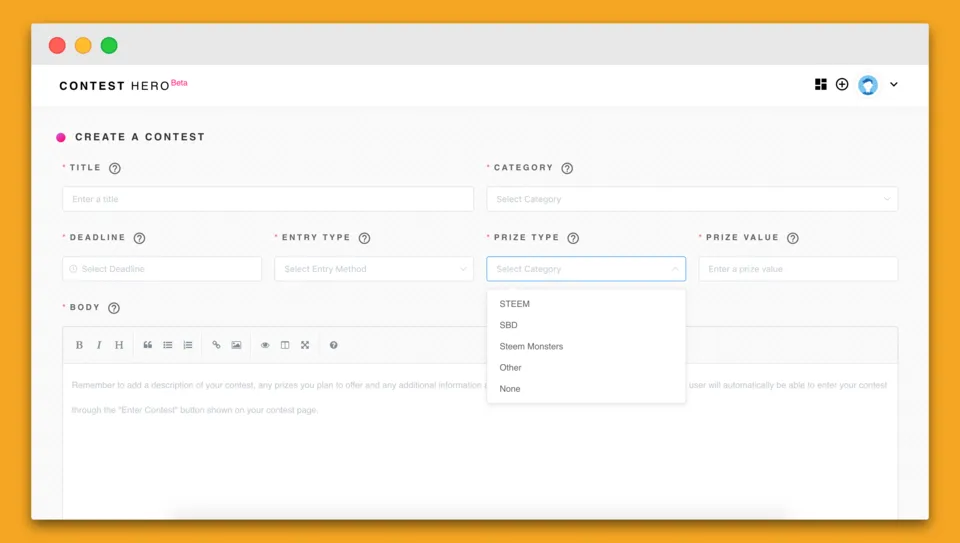Insert a block quote

coord(148,345)
